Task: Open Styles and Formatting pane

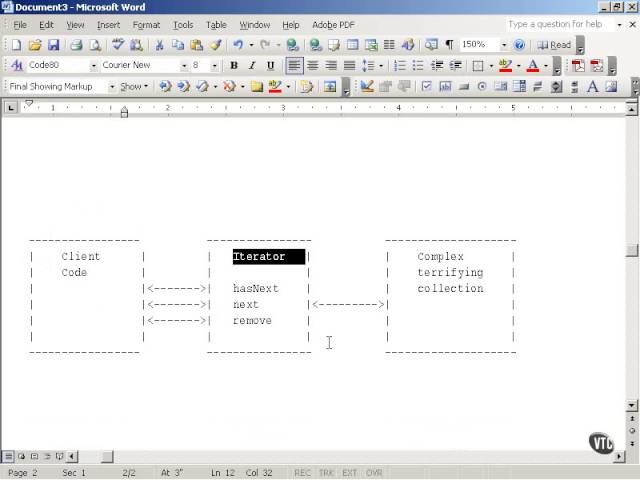Action: [17, 65]
